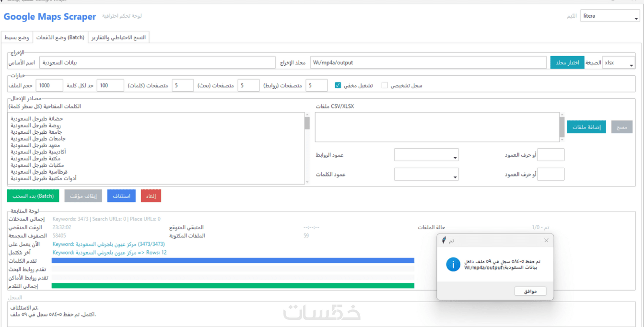Select keyword روضة طبرجل السعودية
This screenshot has width=644, height=327.
click(x=36, y=125)
